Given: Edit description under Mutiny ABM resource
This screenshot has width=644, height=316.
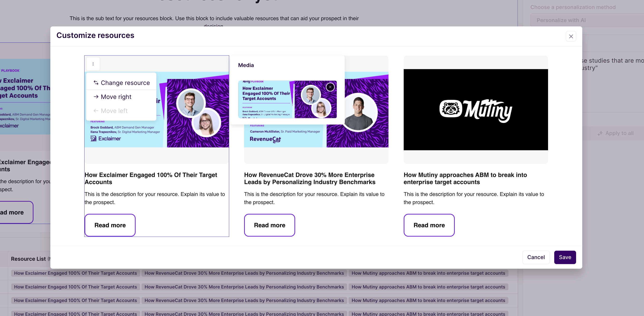Looking at the screenshot, I should (474, 198).
